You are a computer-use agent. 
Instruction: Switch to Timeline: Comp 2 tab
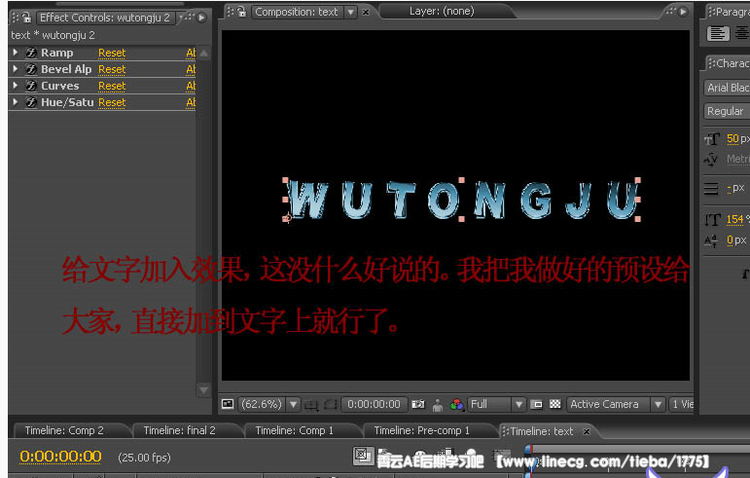click(64, 431)
